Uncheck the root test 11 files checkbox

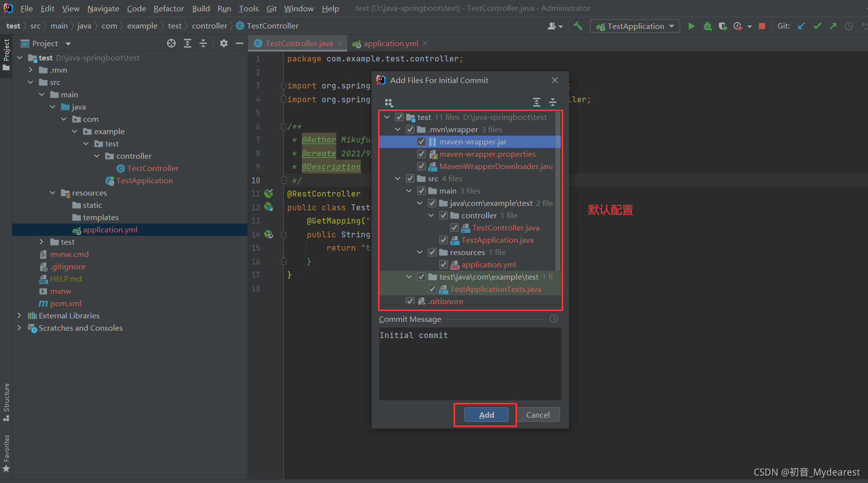(x=399, y=117)
